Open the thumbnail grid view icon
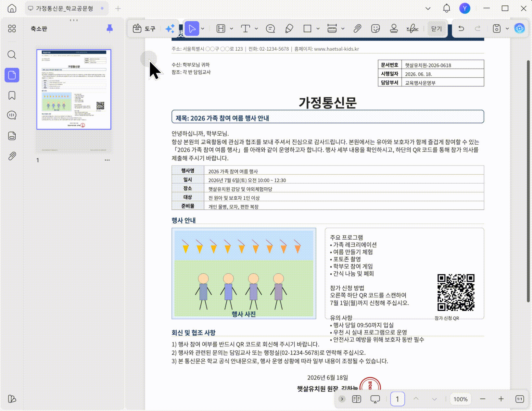 coord(12,29)
